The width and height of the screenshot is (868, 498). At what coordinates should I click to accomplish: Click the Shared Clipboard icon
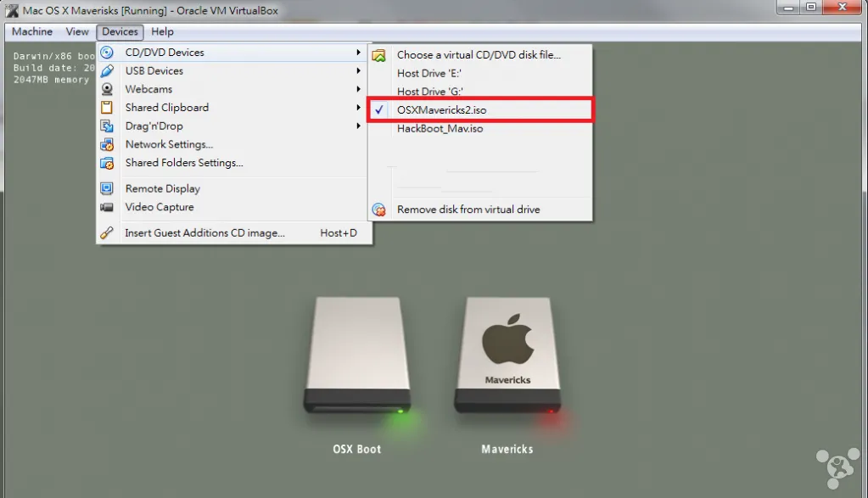pos(107,108)
